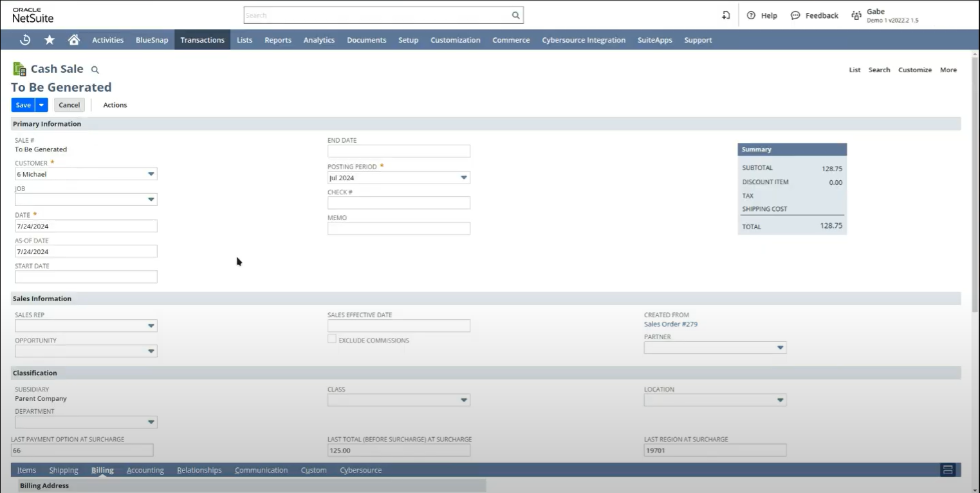Open the Transactions menu
Viewport: 980px width, 493px height.
click(x=202, y=40)
